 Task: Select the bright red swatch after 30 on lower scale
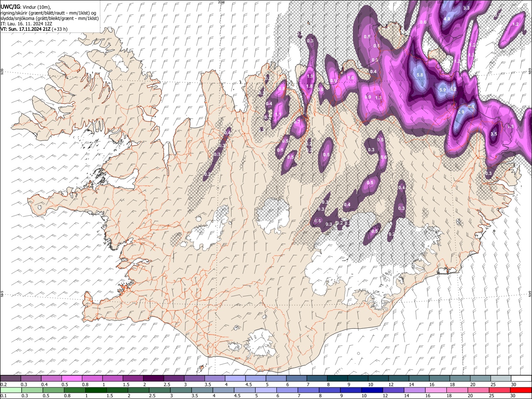pos(520,390)
